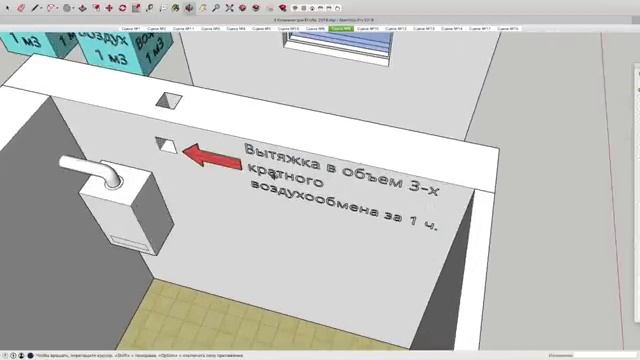
Task: Open Arc tool dropdown arrow
Action: click(57, 8)
